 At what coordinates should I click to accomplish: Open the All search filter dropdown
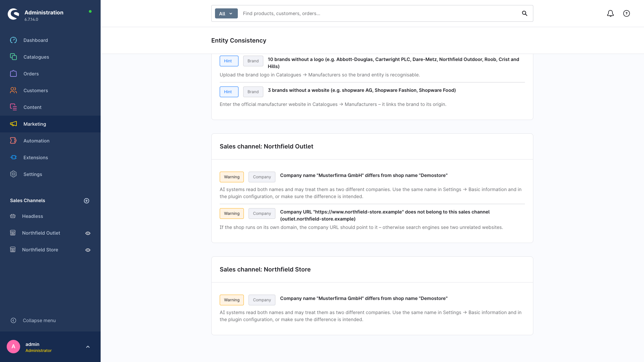click(x=226, y=13)
